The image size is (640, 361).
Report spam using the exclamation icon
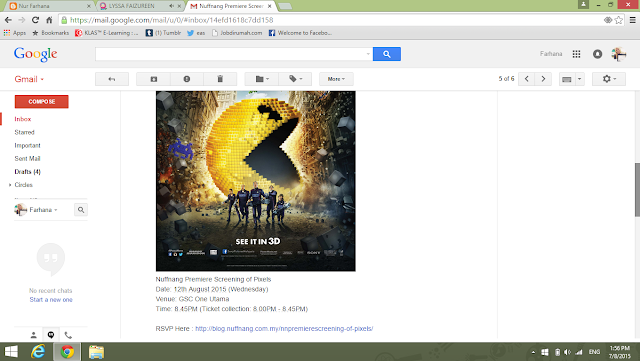[x=187, y=79]
